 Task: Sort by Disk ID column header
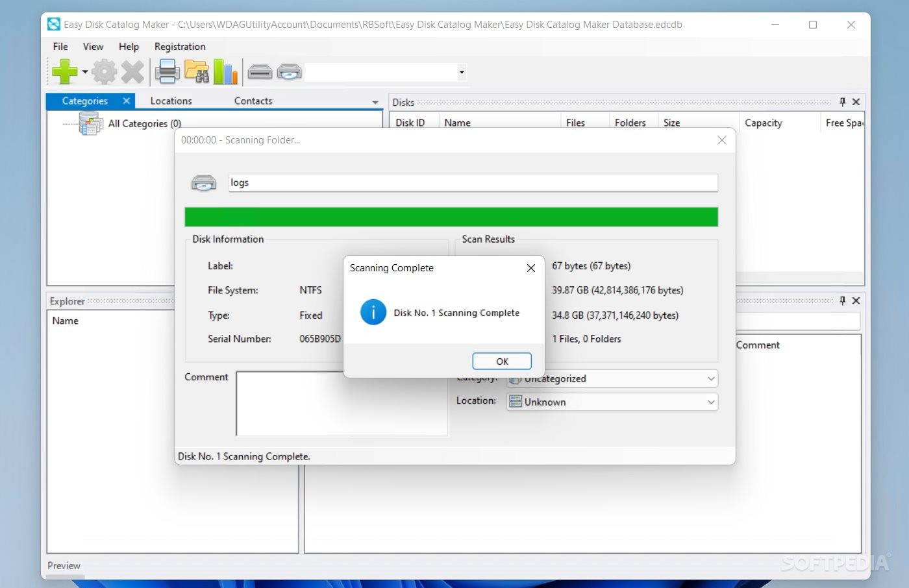[x=414, y=123]
